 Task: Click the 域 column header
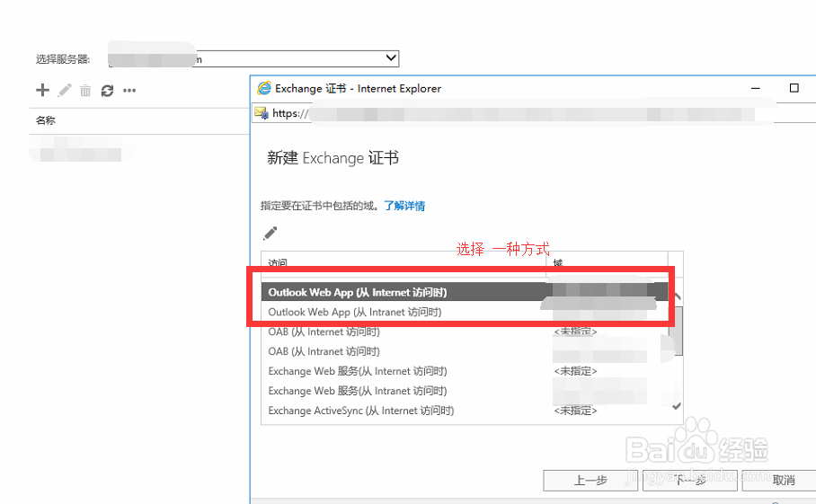tap(558, 263)
